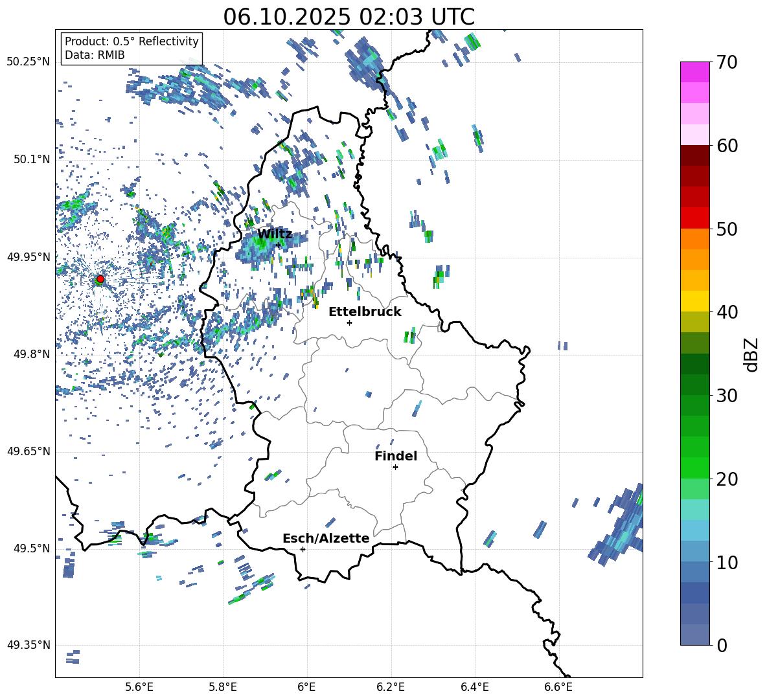
Task: Click the 30 tick on colorbar
Action: (726, 396)
